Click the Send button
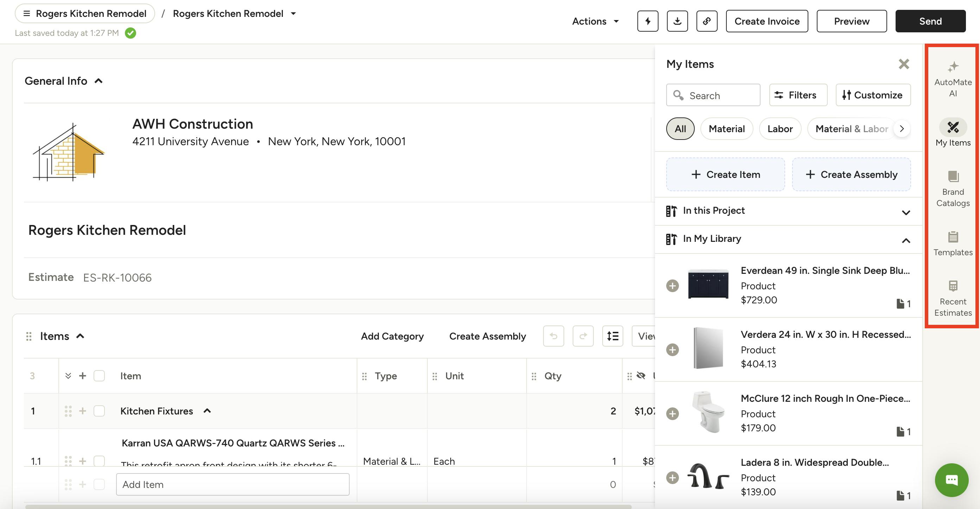Screen dimensions: 980x509 [930, 21]
